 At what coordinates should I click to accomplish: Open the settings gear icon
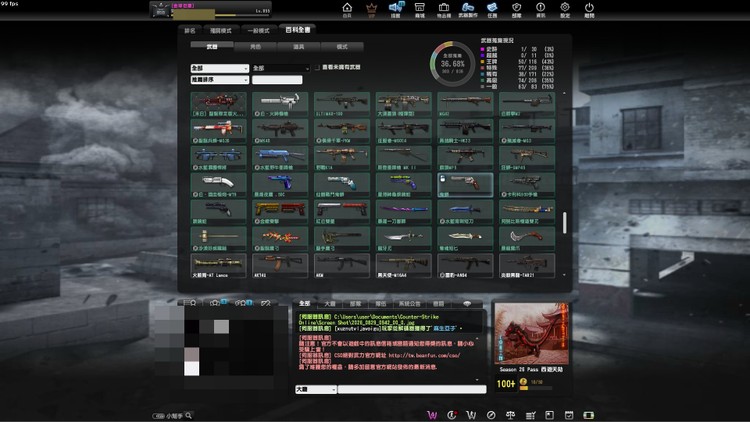[565, 9]
